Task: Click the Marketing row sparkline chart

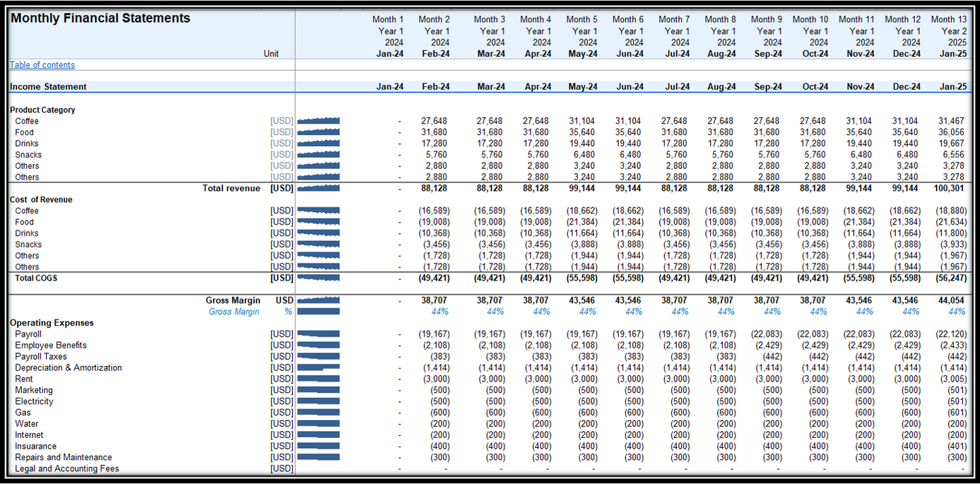Action: coord(318,390)
